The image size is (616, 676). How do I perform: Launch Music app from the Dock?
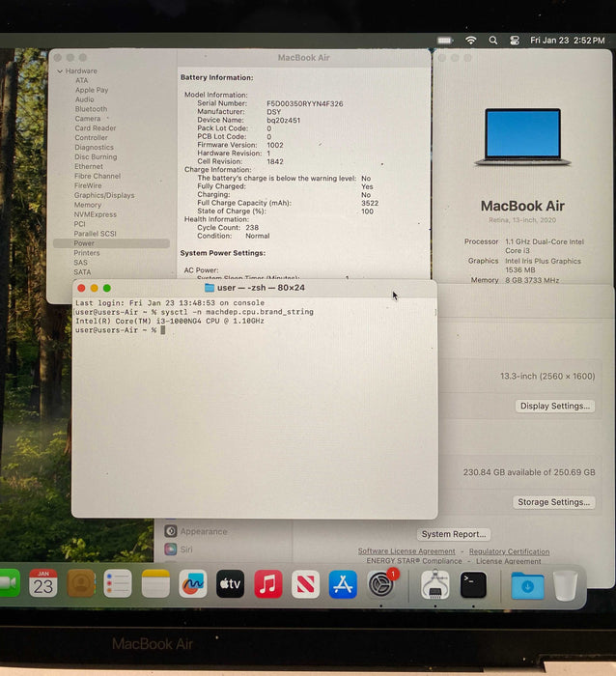268,584
